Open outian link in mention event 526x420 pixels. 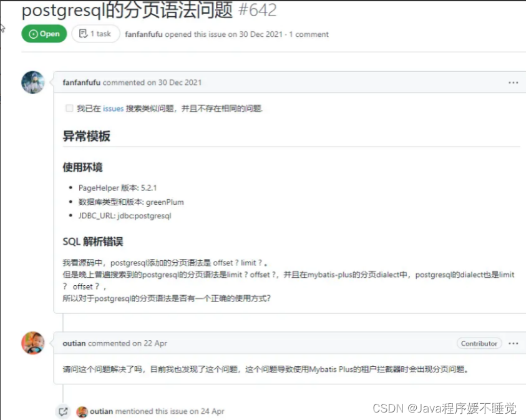101,411
